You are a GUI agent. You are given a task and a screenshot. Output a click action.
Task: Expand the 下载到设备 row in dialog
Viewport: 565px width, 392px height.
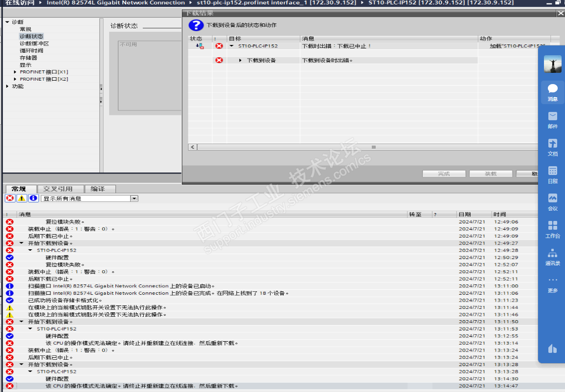(240, 61)
